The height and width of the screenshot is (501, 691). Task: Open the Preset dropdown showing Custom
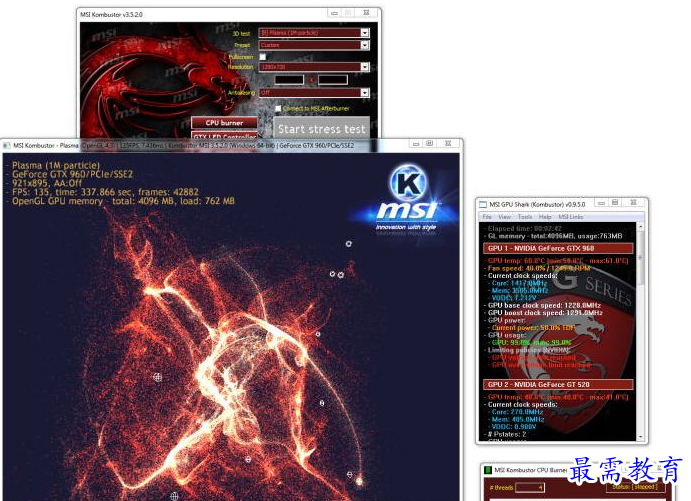coord(314,45)
